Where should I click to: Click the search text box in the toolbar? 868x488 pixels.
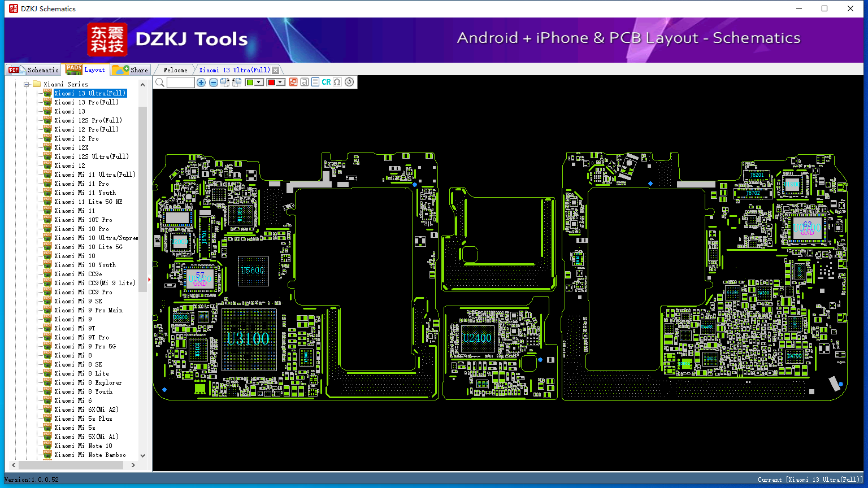[181, 82]
